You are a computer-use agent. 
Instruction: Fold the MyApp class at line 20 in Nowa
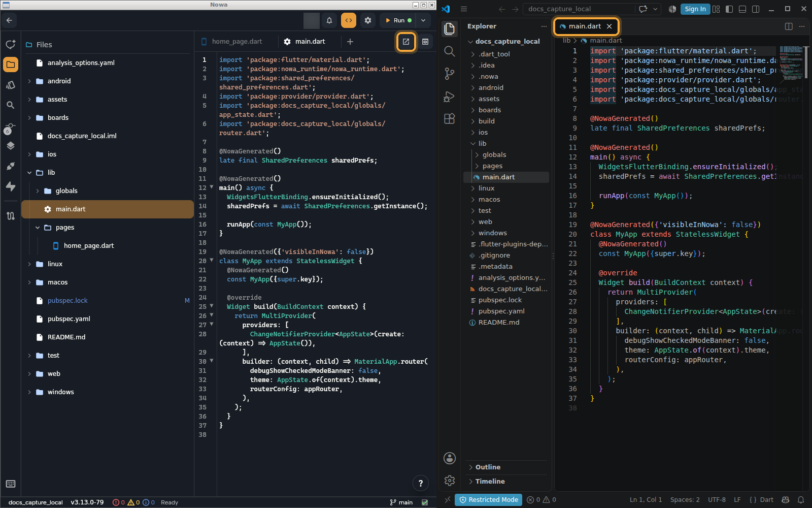click(212, 261)
